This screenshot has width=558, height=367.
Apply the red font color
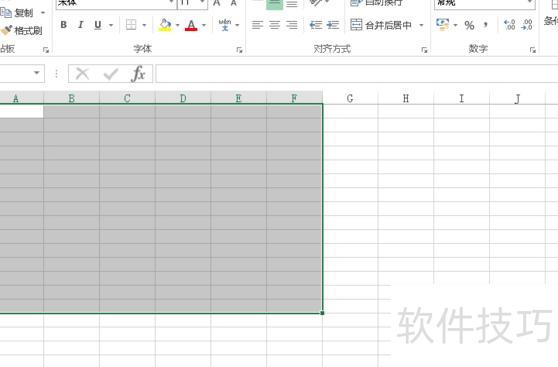pyautogui.click(x=191, y=25)
